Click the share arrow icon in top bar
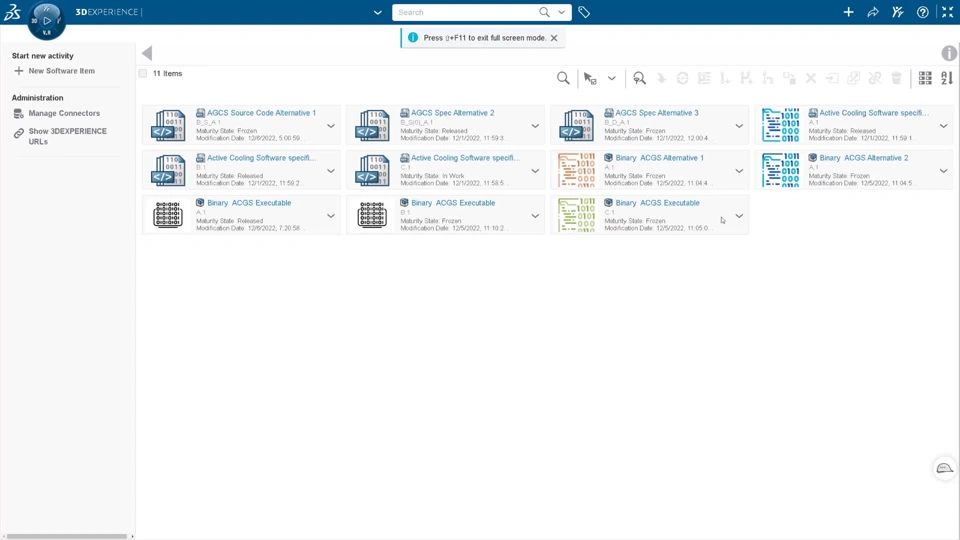960x540 pixels. tap(873, 12)
